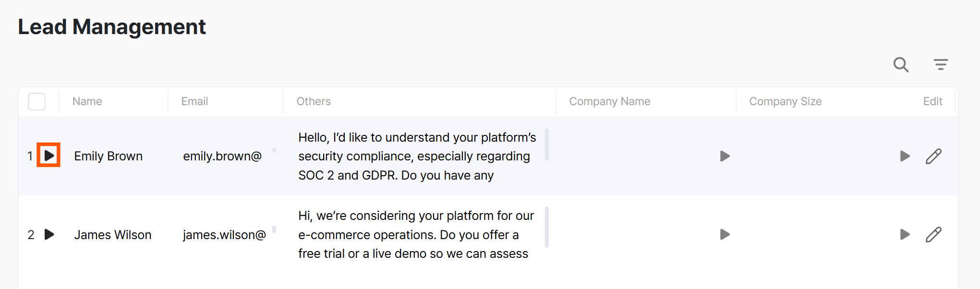The width and height of the screenshot is (980, 289).
Task: Sort by the Name column header
Action: click(x=87, y=101)
